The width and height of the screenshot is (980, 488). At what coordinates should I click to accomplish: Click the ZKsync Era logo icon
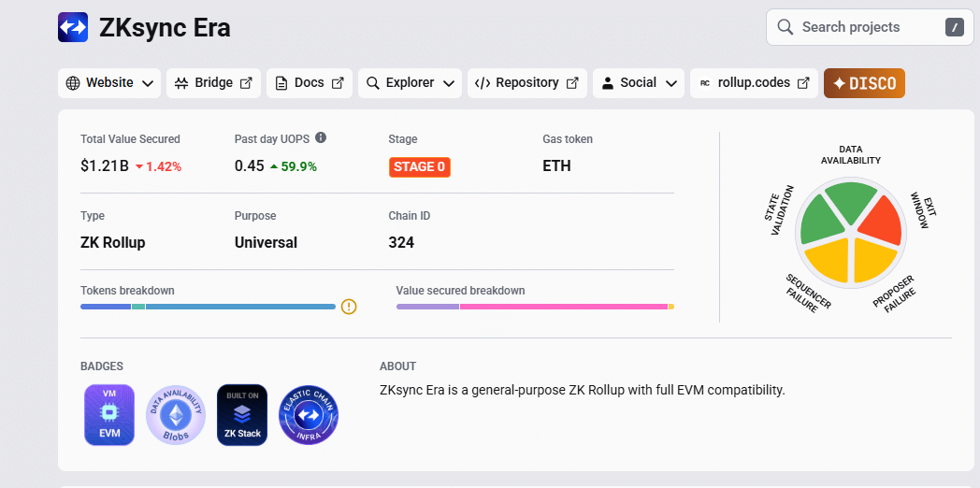pyautogui.click(x=73, y=27)
